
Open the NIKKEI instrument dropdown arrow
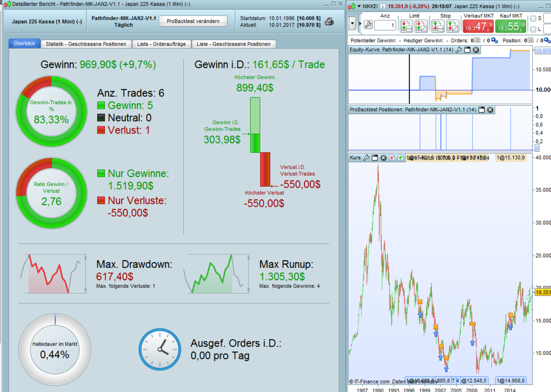(359, 6)
